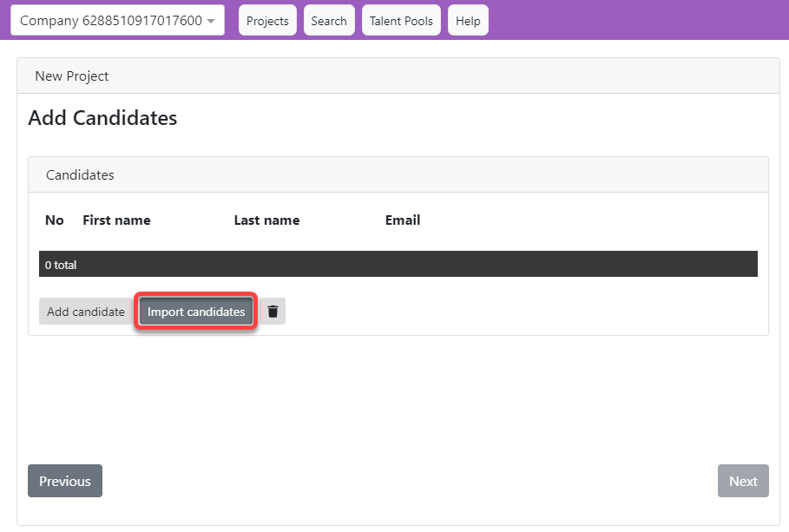Open Talent Pools from the navigation bar
Screen dimensions: 789x532
[x=401, y=21]
